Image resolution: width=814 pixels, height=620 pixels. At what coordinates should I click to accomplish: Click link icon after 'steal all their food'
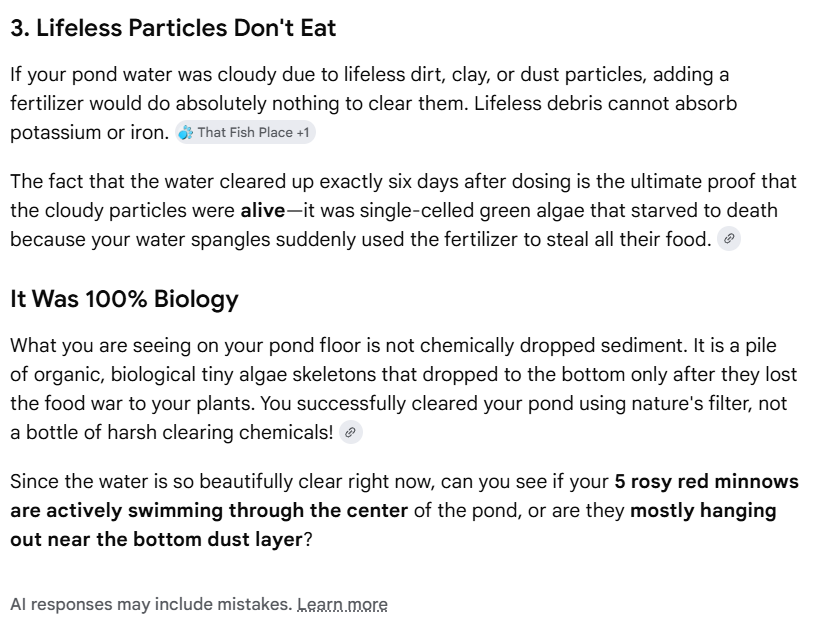pos(729,239)
